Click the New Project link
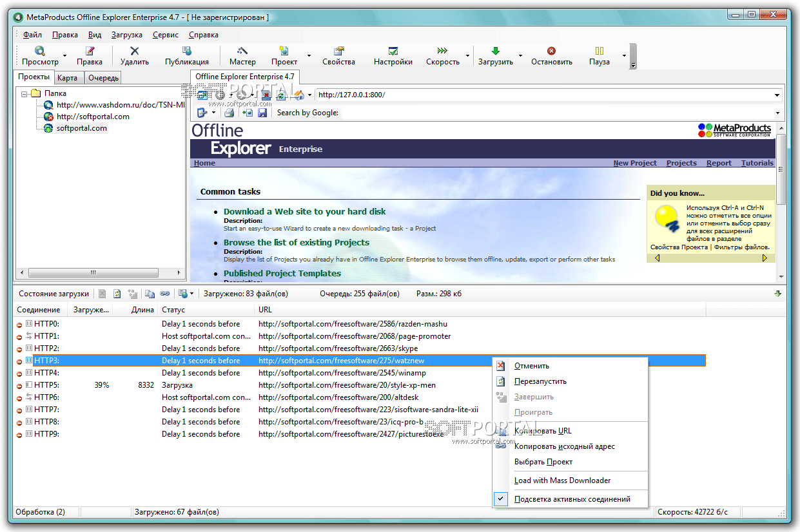Screen dimensions: 800x532 pyautogui.click(x=634, y=163)
